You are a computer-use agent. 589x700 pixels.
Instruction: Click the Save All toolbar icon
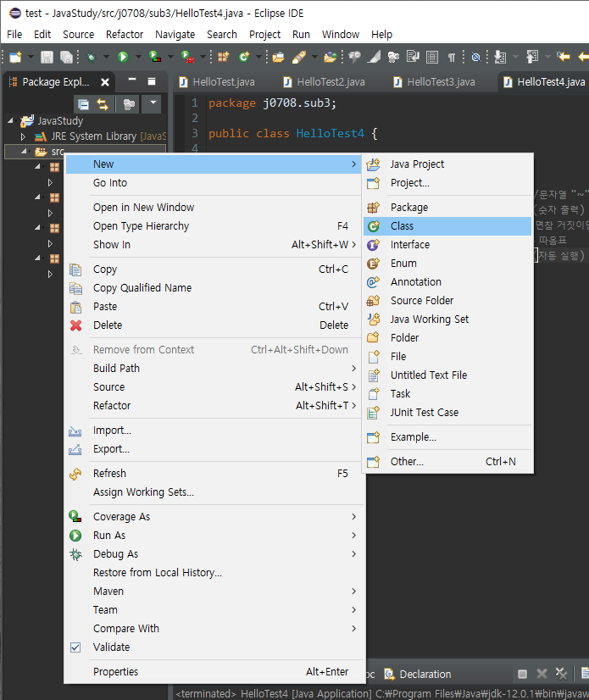[x=67, y=57]
